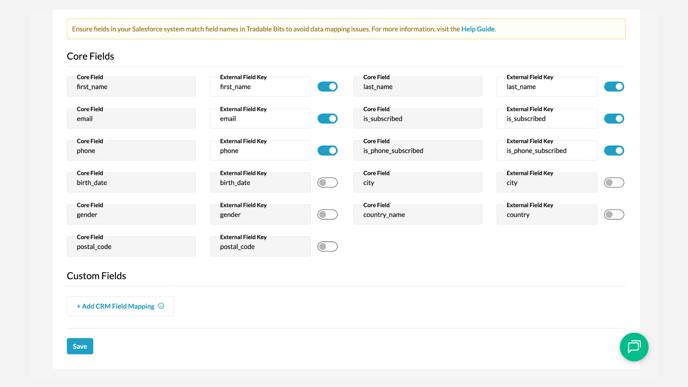Select the is_phone_subscribed Core Field box
The image size is (688, 387).
coord(418,150)
